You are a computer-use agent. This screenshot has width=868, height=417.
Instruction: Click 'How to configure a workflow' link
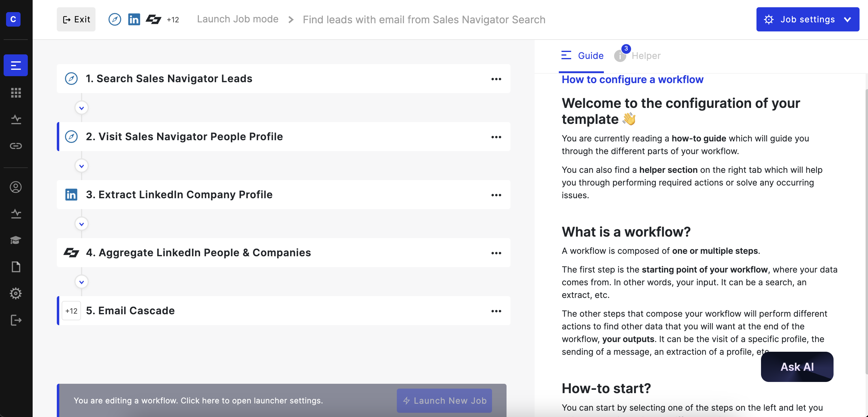click(x=633, y=79)
